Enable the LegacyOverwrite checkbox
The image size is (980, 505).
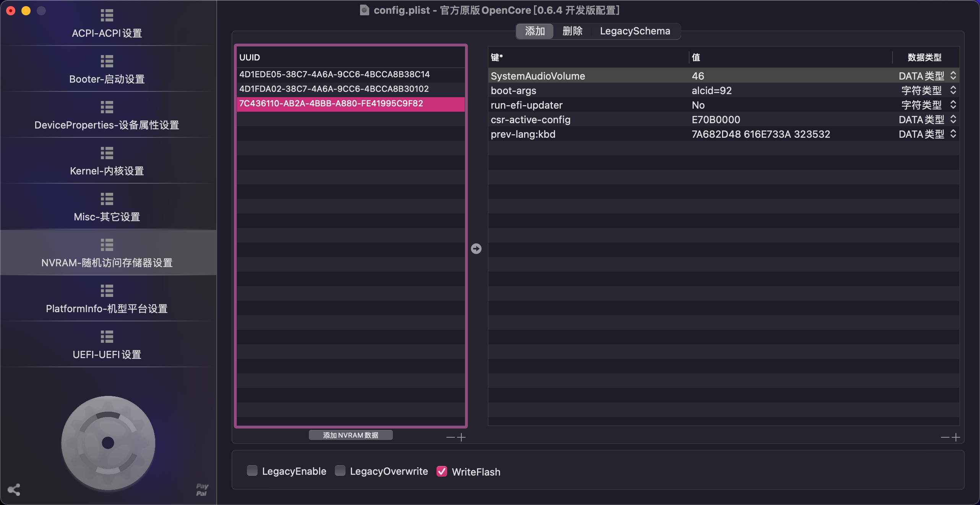339,471
